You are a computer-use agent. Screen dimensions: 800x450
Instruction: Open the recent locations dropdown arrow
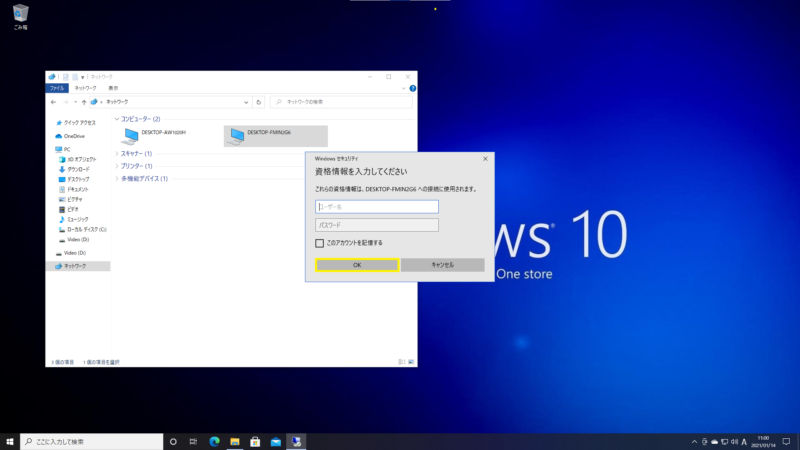[76, 102]
